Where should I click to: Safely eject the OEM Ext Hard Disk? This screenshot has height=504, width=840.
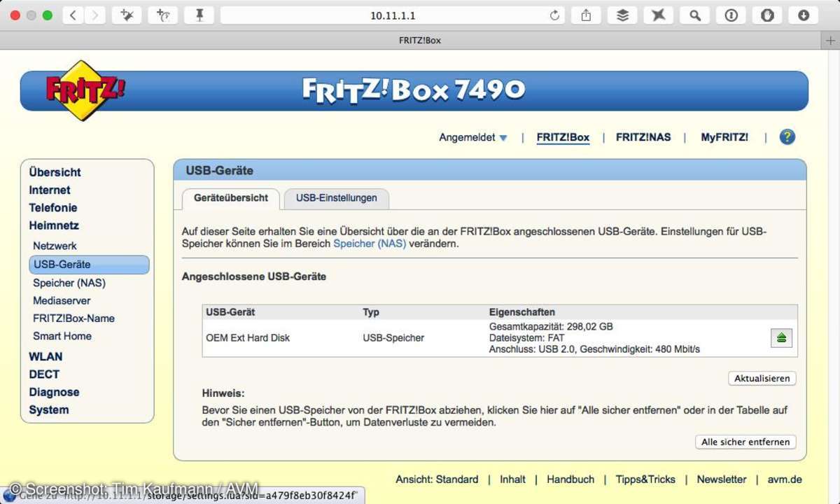781,338
